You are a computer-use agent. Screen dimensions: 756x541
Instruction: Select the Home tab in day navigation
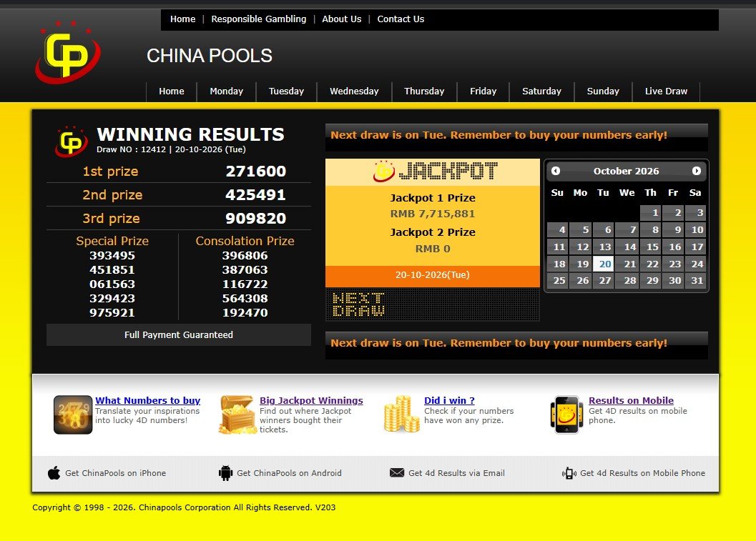click(172, 91)
